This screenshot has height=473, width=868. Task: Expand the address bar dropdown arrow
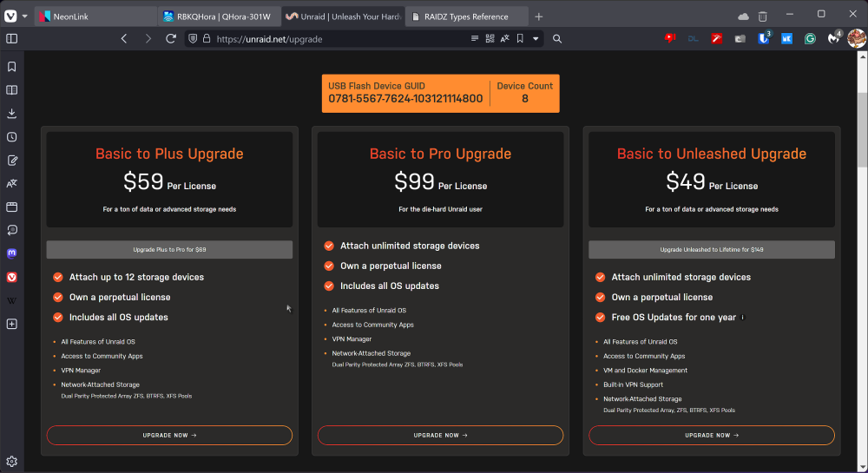pyautogui.click(x=536, y=39)
